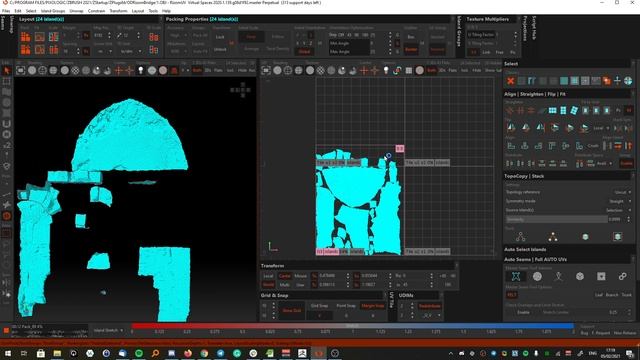Click the first Align icon in Align row
Image resolution: width=640 pixels, height=360 pixels.
pos(511,146)
